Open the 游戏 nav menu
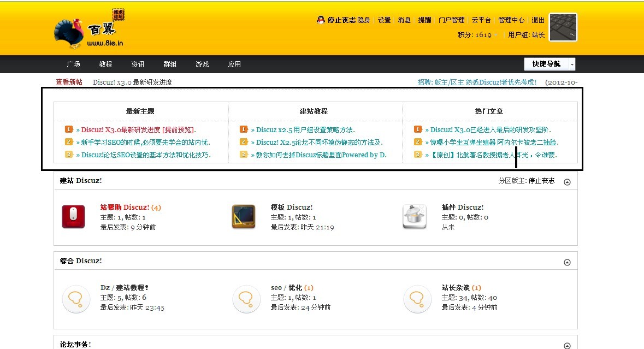The image size is (644, 349). 202,64
